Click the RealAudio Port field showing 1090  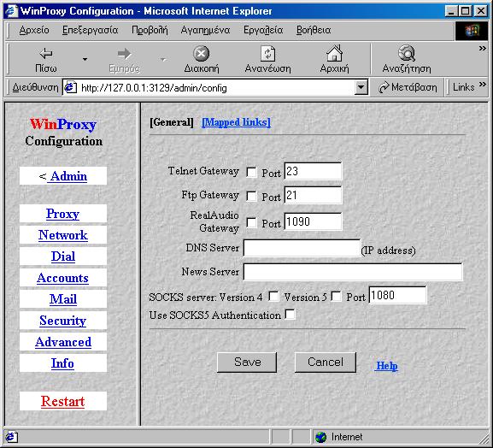[313, 221]
